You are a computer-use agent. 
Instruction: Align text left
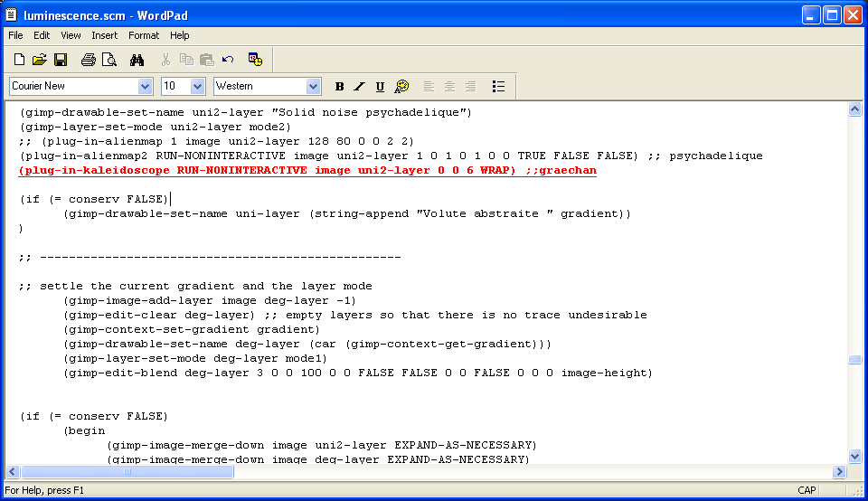point(429,86)
